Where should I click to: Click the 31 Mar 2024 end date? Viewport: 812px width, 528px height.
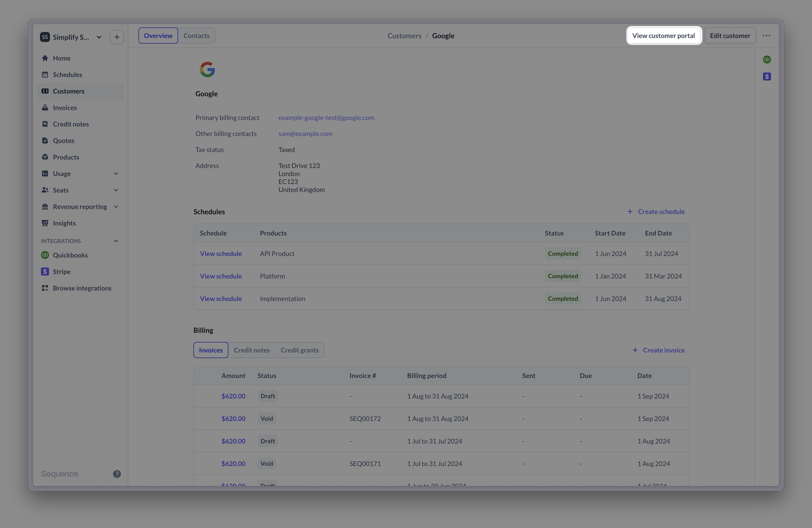(x=663, y=276)
